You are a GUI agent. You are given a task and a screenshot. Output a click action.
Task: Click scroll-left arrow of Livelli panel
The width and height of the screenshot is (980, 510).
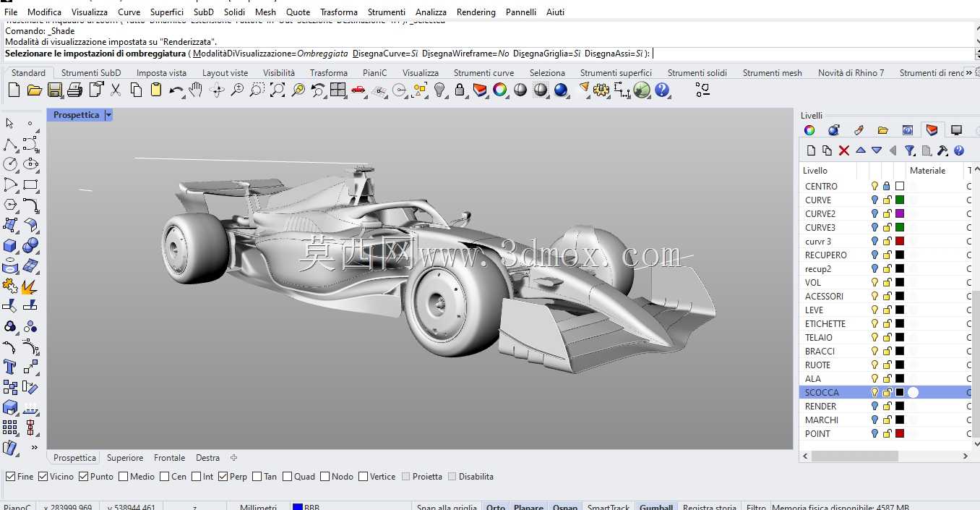point(804,456)
